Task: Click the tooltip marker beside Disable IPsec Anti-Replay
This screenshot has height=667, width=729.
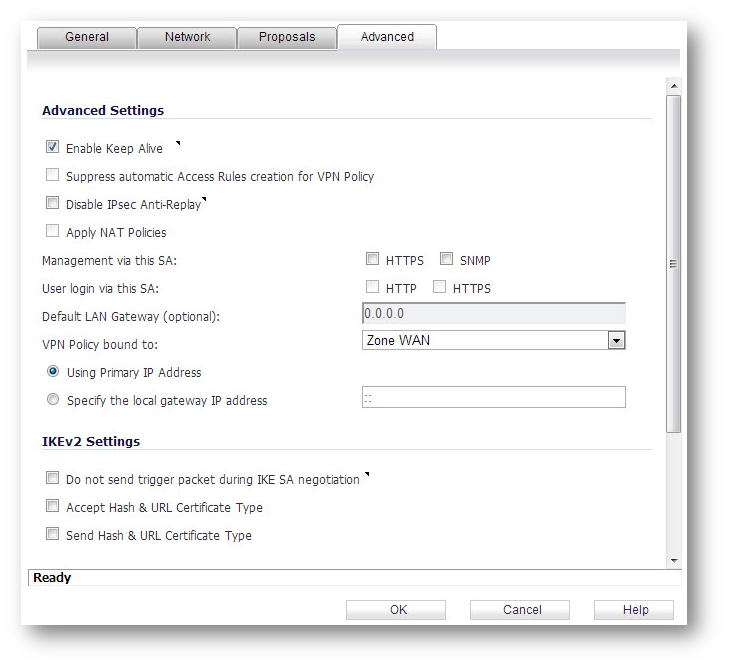Action: coord(204,200)
